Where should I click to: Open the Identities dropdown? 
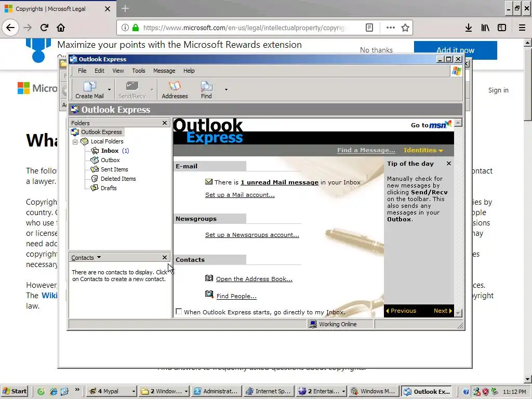tap(423, 150)
